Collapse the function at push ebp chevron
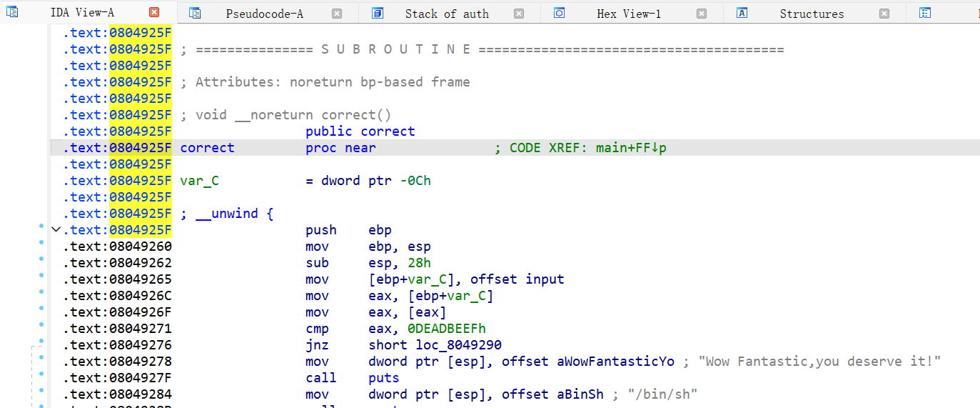The width and height of the screenshot is (980, 408). pyautogui.click(x=56, y=229)
